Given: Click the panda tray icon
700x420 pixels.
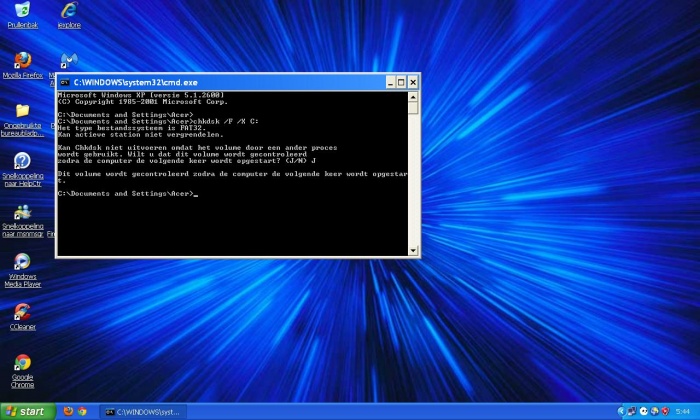Looking at the screenshot, I should [x=643, y=411].
